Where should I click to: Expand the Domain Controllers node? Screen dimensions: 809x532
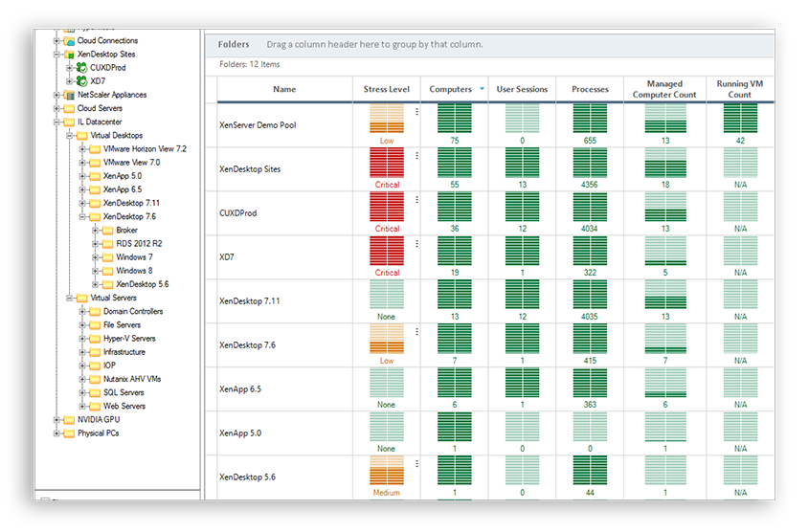click(82, 311)
